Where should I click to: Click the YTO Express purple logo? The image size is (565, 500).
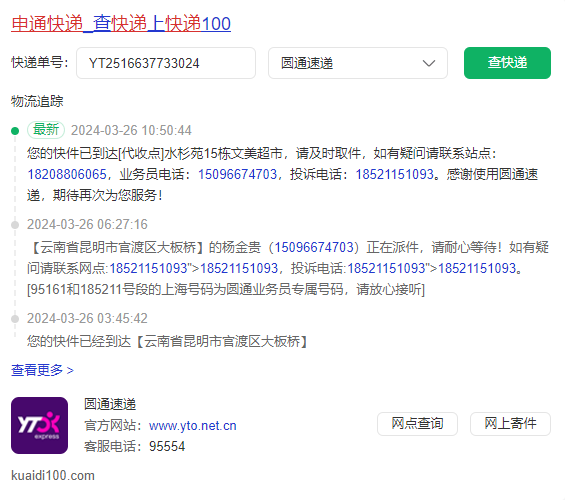[39, 425]
